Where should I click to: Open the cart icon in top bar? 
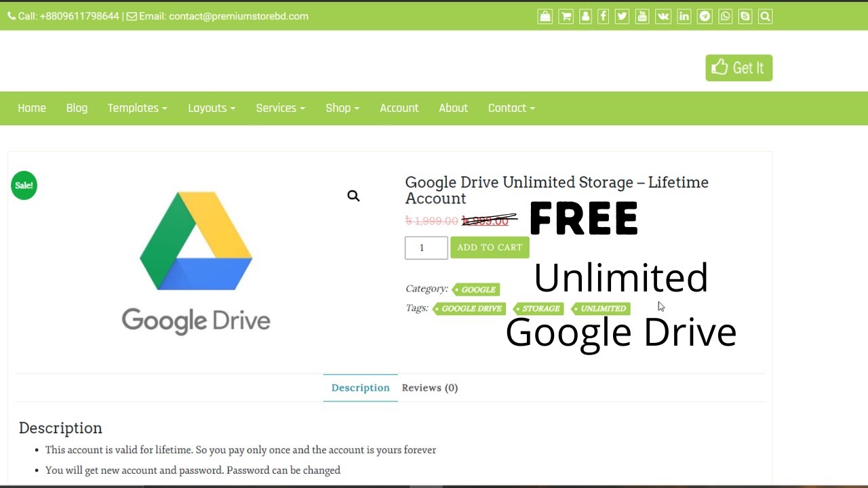tap(566, 16)
